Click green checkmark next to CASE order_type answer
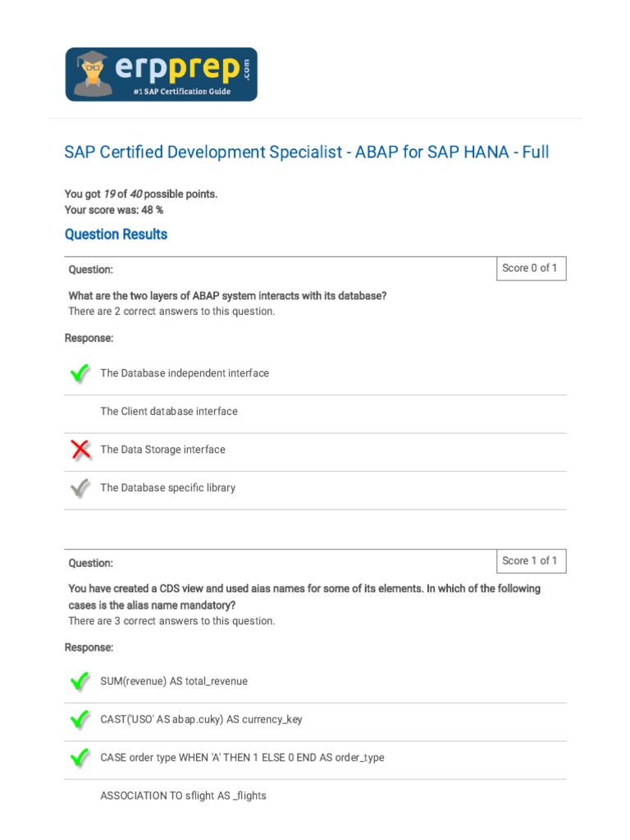The width and height of the screenshot is (630, 840). pyautogui.click(x=80, y=758)
